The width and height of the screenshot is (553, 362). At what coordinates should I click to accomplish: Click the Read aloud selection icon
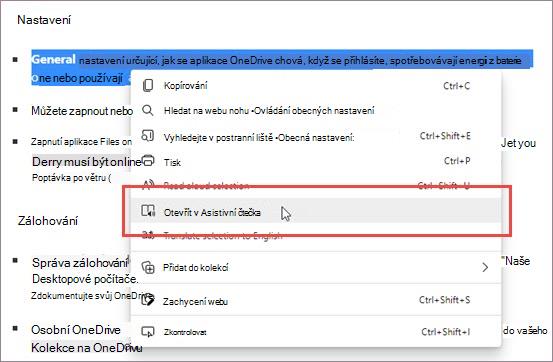[x=148, y=185]
